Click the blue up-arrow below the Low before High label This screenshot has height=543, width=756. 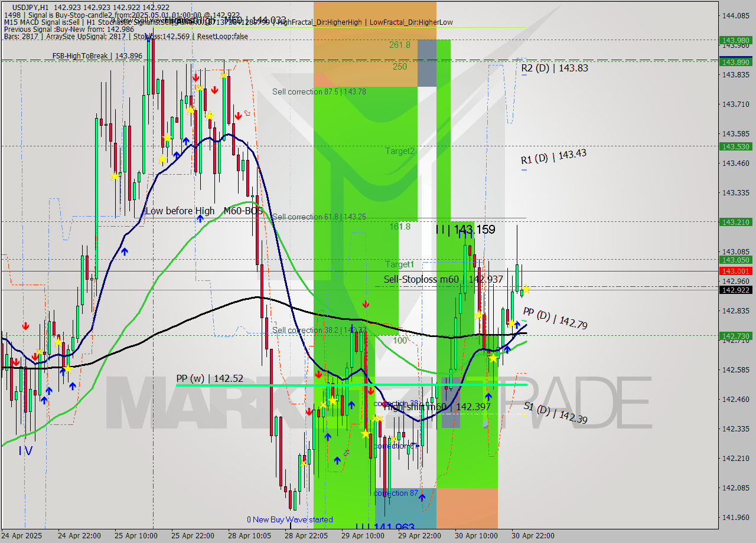pos(201,218)
